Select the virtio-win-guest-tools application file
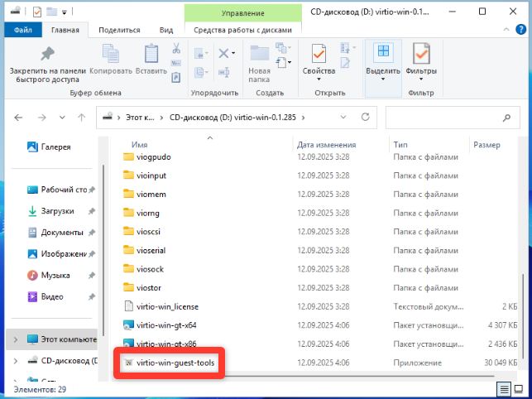The width and height of the screenshot is (532, 399). tap(175, 363)
